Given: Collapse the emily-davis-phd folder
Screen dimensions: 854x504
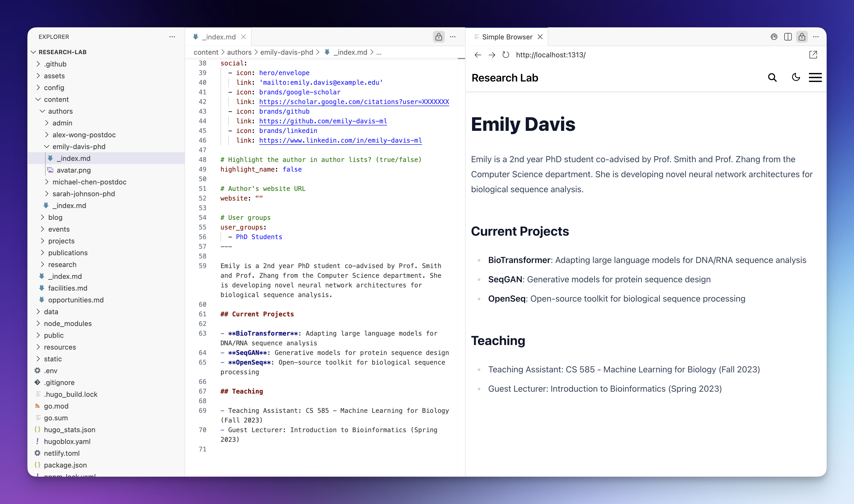Looking at the screenshot, I should click(x=79, y=147).
